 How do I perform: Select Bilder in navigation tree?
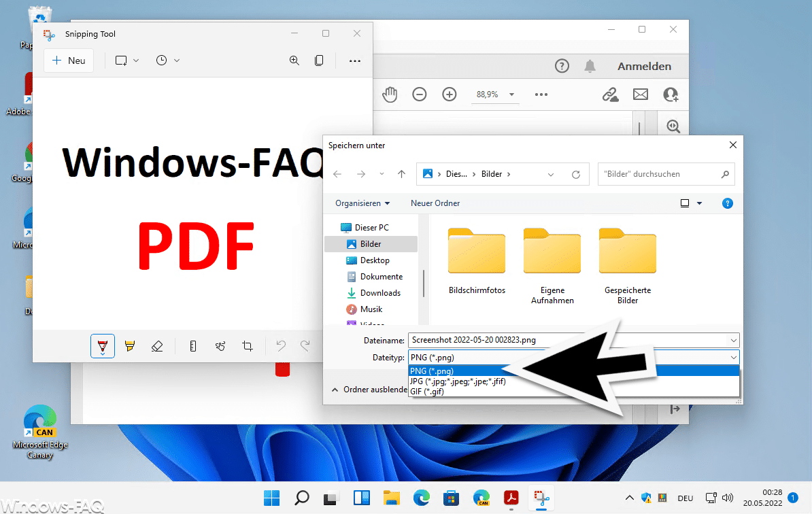pyautogui.click(x=371, y=244)
